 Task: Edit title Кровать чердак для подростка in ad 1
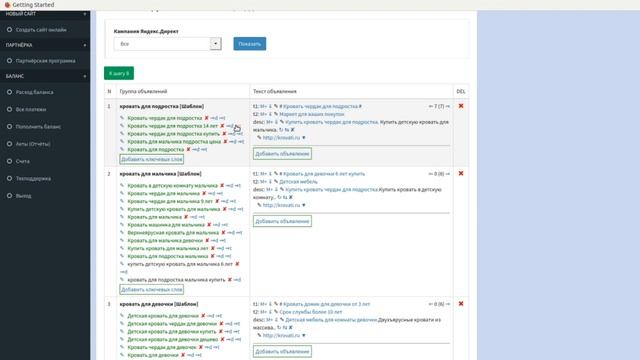point(276,106)
